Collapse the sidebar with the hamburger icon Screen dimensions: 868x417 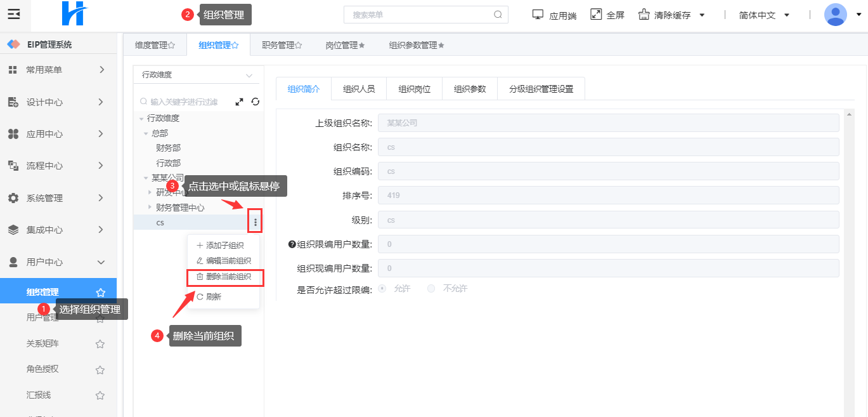tap(14, 15)
